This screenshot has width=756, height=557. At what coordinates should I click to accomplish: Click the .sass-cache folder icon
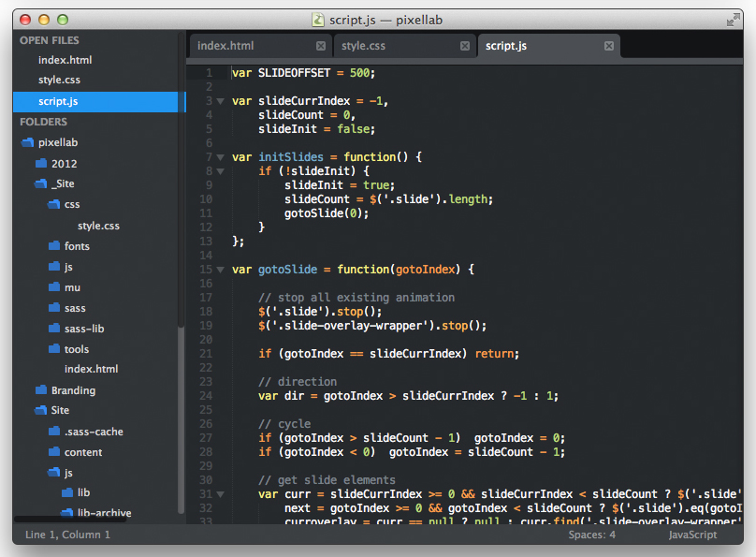[53, 432]
